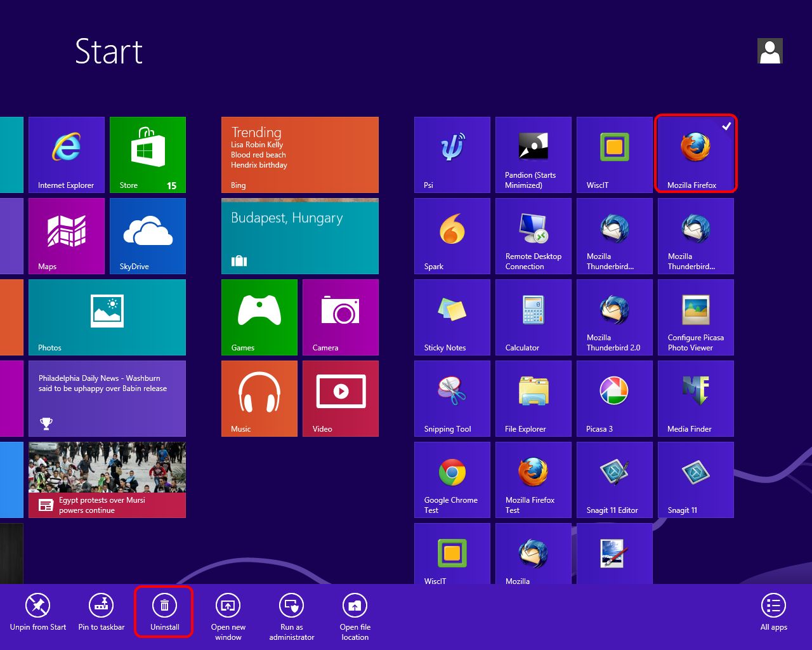The width and height of the screenshot is (812, 650).
Task: Launch the Spark tile
Action: [452, 236]
